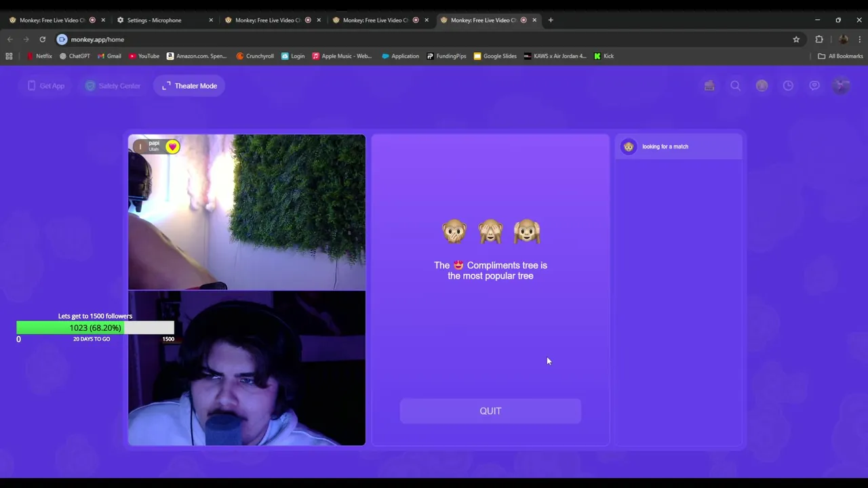Image resolution: width=868 pixels, height=488 pixels.
Task: Open the Login bookmark
Action: tap(293, 56)
